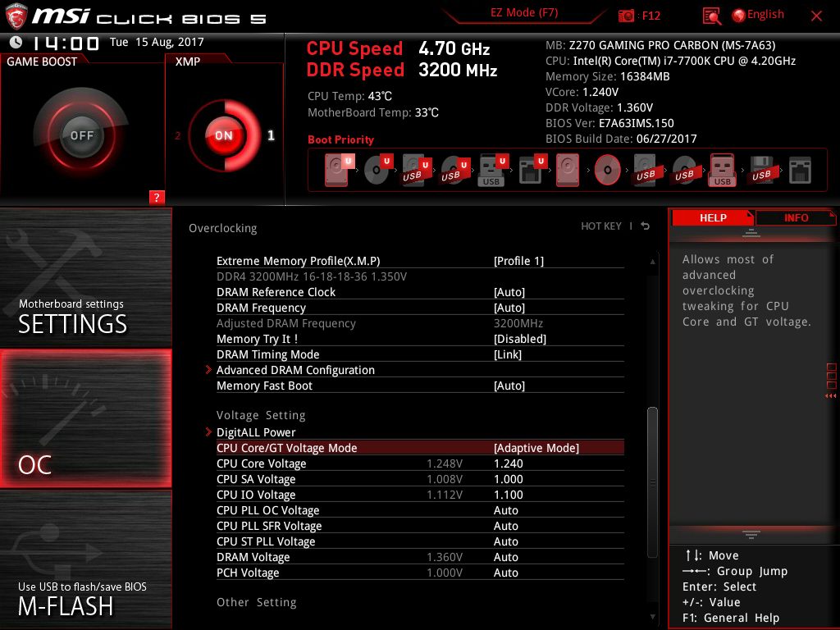Click the help panel top resize handle

751,233
